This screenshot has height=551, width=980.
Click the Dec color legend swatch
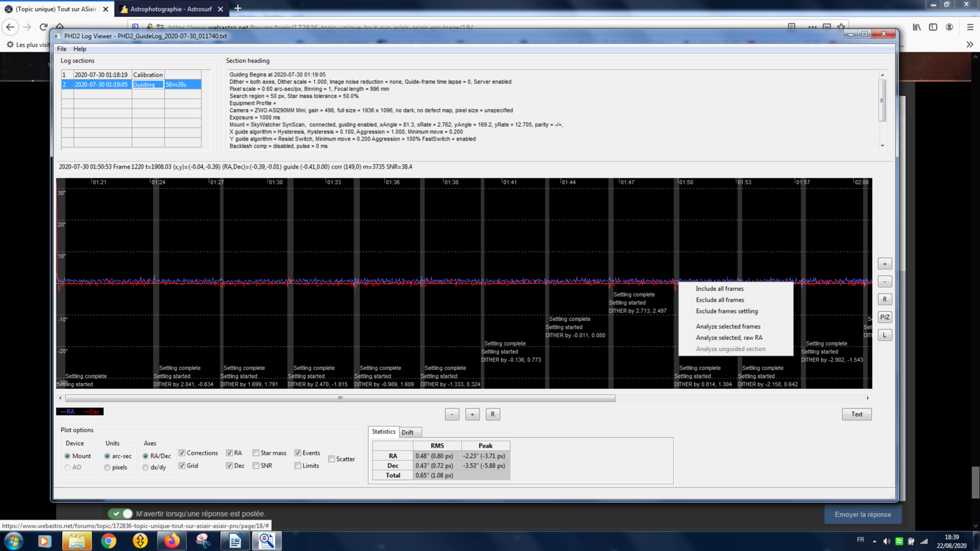pyautogui.click(x=91, y=412)
